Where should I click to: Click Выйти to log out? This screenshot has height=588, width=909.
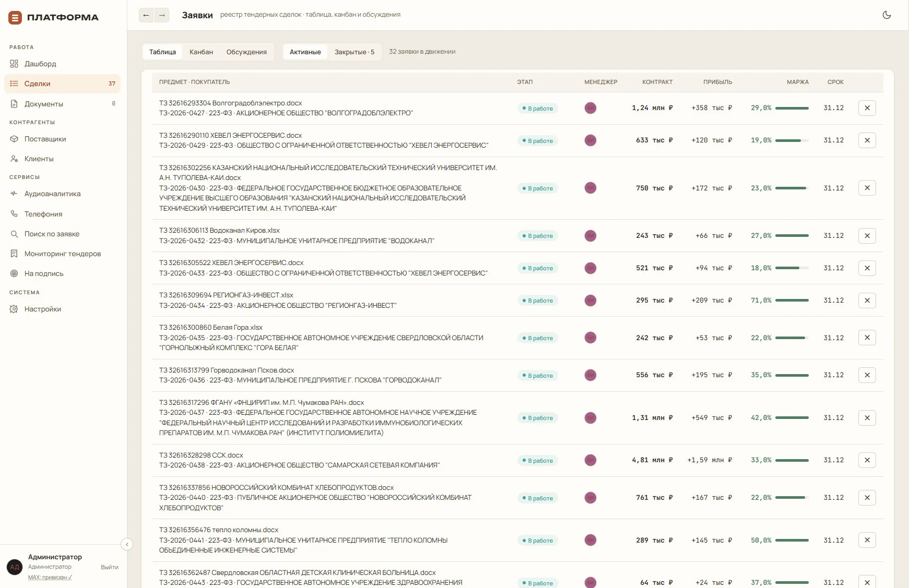(x=110, y=567)
